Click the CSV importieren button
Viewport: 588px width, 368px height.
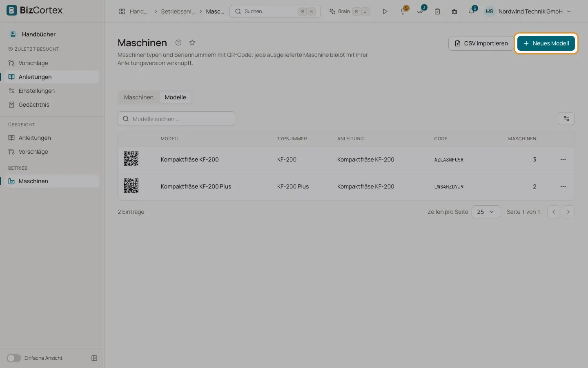pos(481,43)
